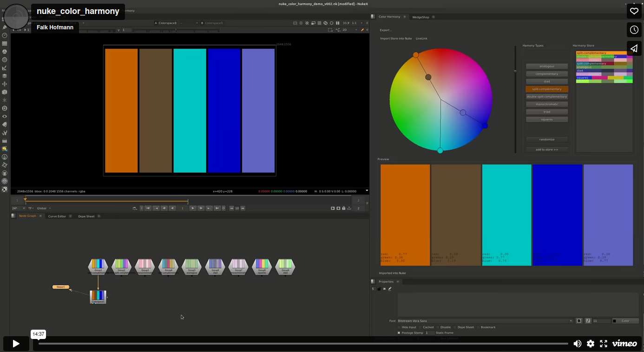Open the WedgeShop tab
Viewport: 644px width, 352px height.
[x=421, y=17]
